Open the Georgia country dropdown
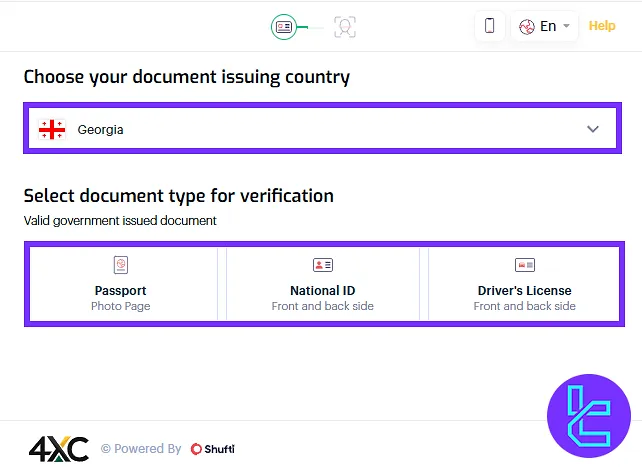The image size is (642, 467). point(322,128)
